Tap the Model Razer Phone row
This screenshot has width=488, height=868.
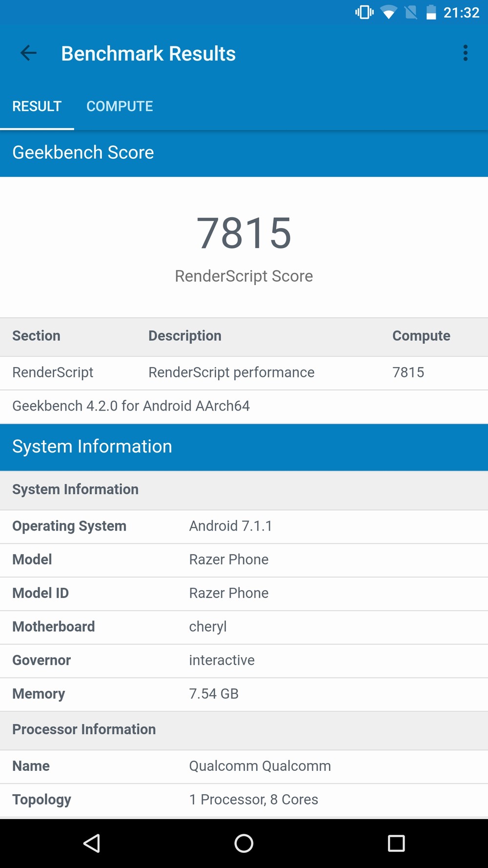pos(244,559)
